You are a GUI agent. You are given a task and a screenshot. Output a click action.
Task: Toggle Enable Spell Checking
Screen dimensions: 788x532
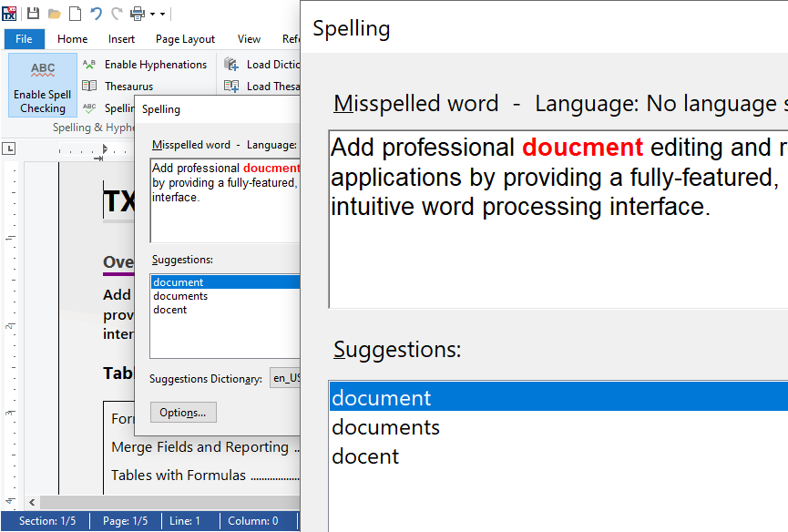coord(43,85)
